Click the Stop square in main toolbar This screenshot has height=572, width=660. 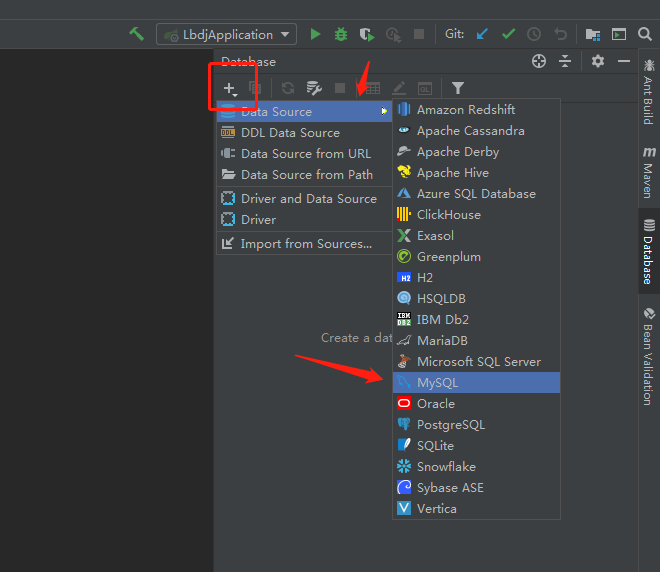click(x=419, y=34)
